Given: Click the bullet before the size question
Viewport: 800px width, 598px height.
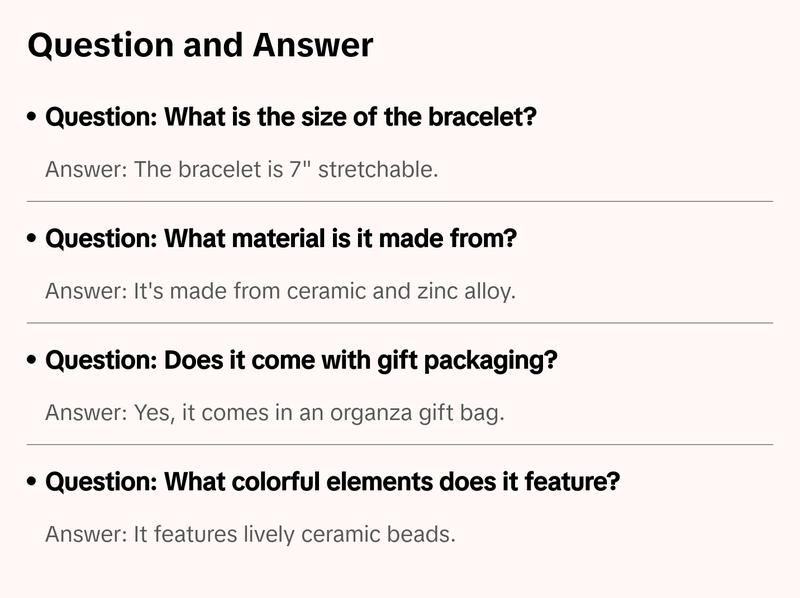Looking at the screenshot, I should pyautogui.click(x=33, y=118).
